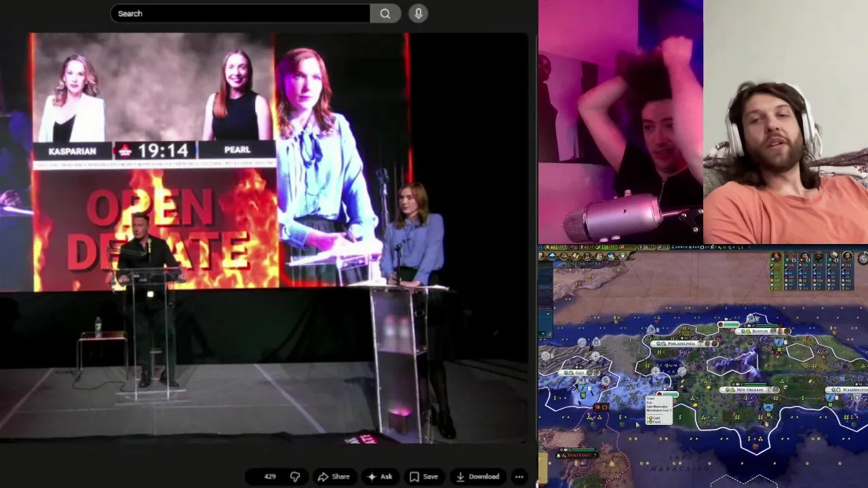Image resolution: width=868 pixels, height=488 pixels.
Task: Select the Gao city banner
Action: (x=578, y=373)
